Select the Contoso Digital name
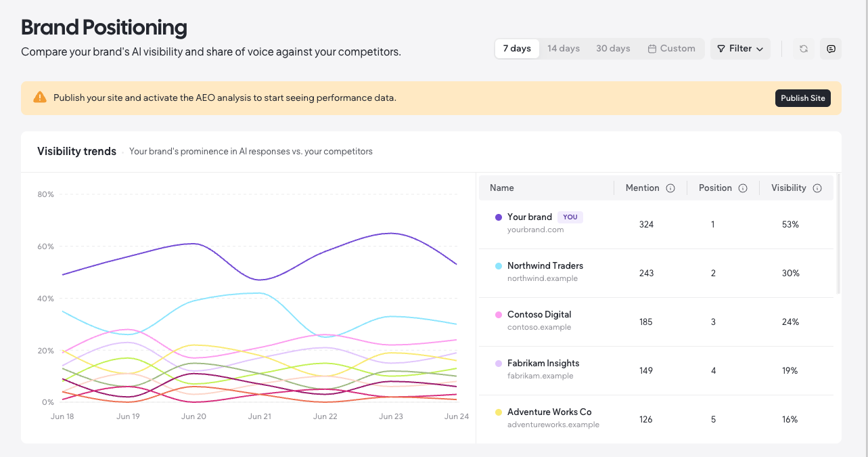Viewport: 868px width, 457px height. pyautogui.click(x=539, y=315)
